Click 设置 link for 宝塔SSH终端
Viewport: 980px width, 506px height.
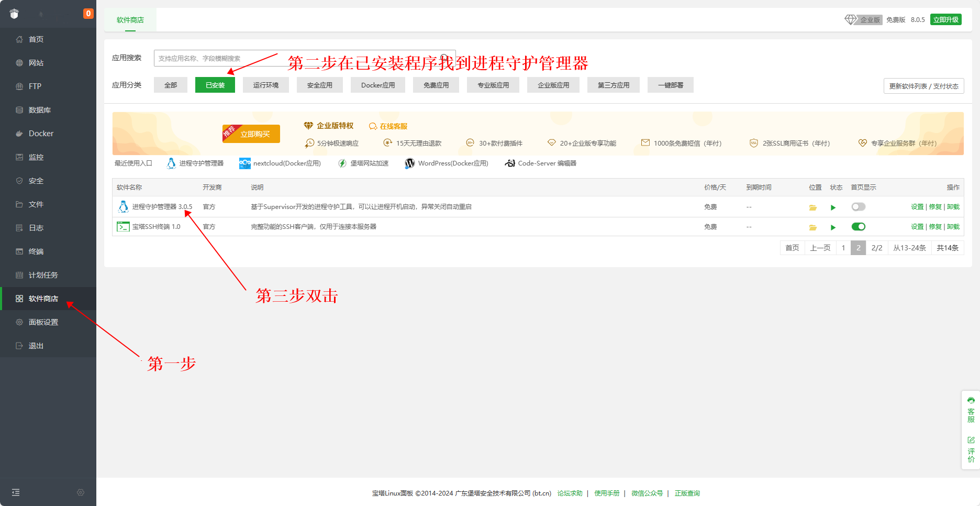(917, 227)
